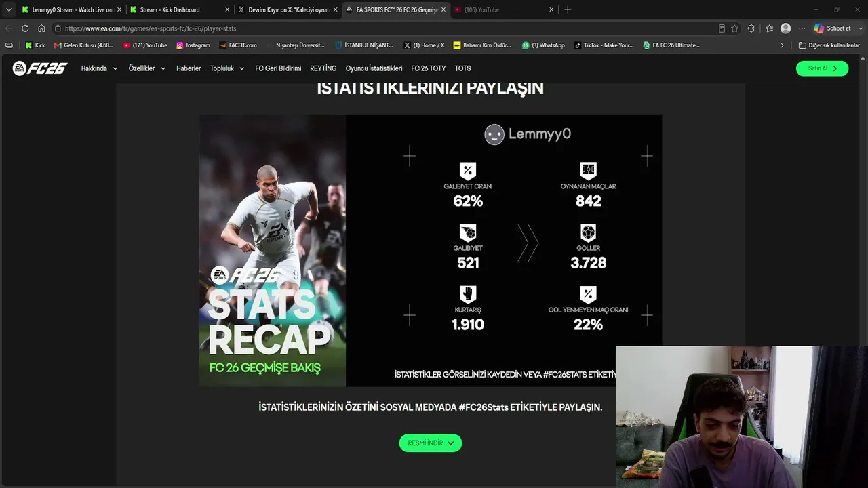
Task: Open the Babamı Kim Öldür... bookmark
Action: 482,45
